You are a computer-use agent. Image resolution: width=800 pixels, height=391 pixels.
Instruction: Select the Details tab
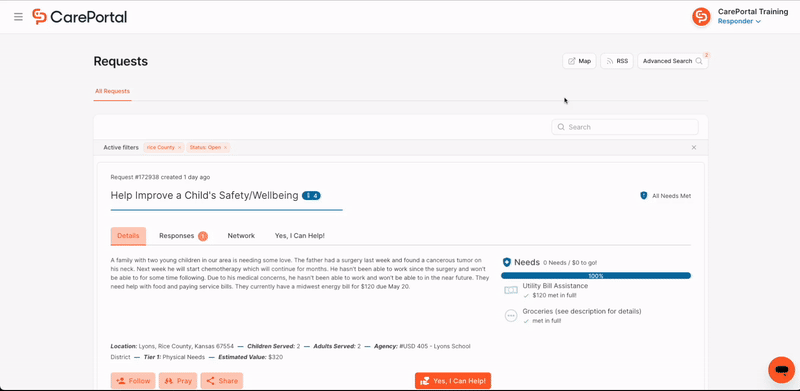[x=128, y=236]
